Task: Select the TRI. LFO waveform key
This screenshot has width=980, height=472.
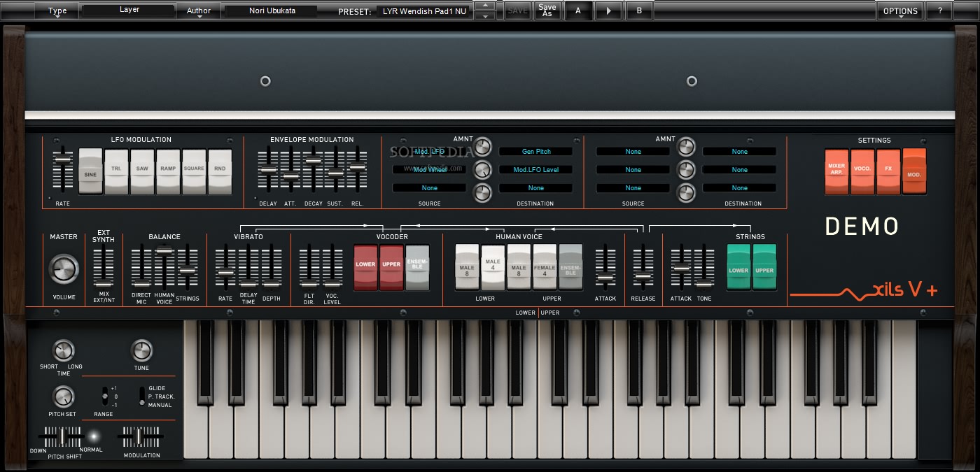Action: click(116, 171)
